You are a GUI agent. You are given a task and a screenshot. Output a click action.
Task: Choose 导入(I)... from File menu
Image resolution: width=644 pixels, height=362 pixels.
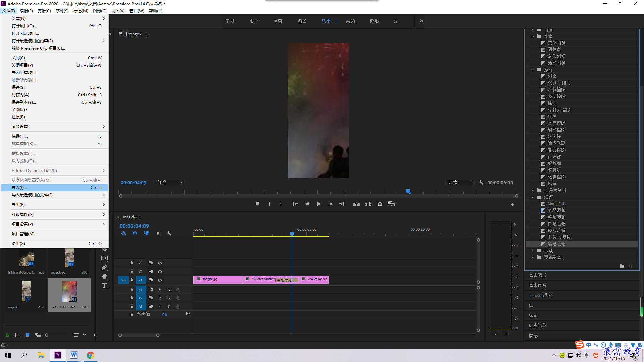54,188
